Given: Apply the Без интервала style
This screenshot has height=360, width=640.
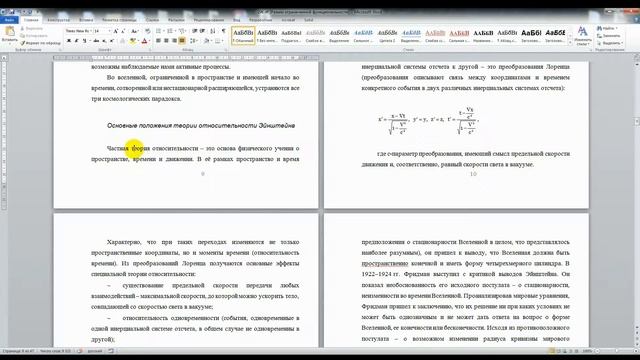Looking at the screenshot, I should pos(267,36).
